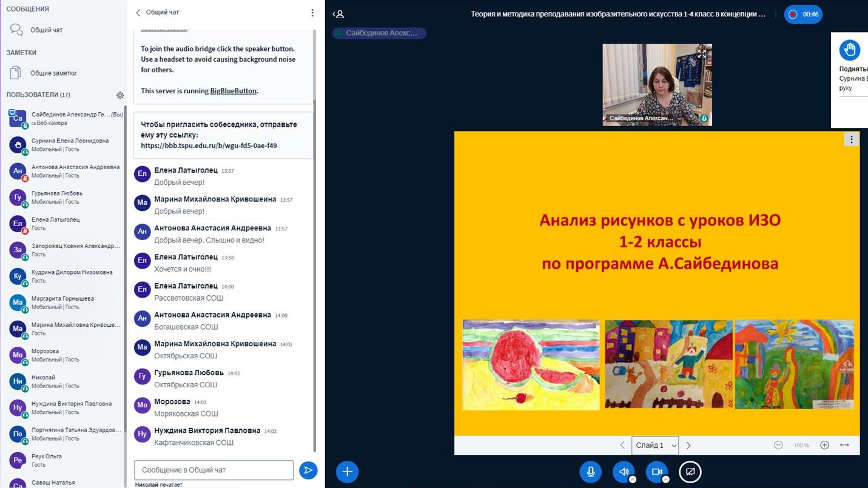The image size is (868, 488).
Task: Click your own user Сайбединов Александр entry
Action: click(x=64, y=118)
